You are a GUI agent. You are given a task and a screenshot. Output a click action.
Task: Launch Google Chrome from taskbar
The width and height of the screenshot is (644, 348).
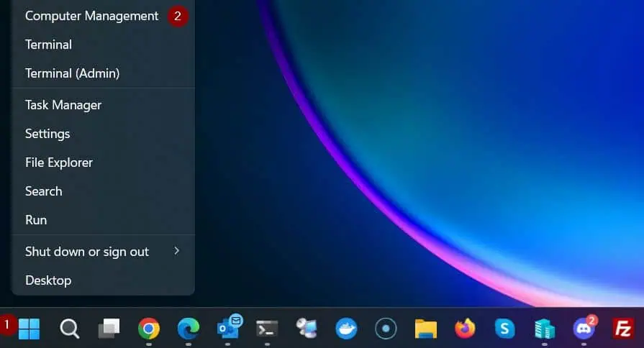click(x=149, y=329)
